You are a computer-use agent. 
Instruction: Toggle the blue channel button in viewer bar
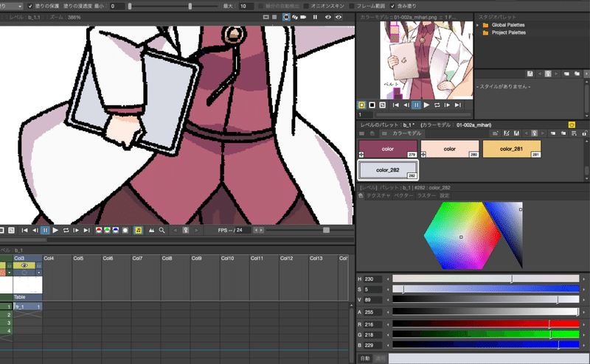coord(116,230)
